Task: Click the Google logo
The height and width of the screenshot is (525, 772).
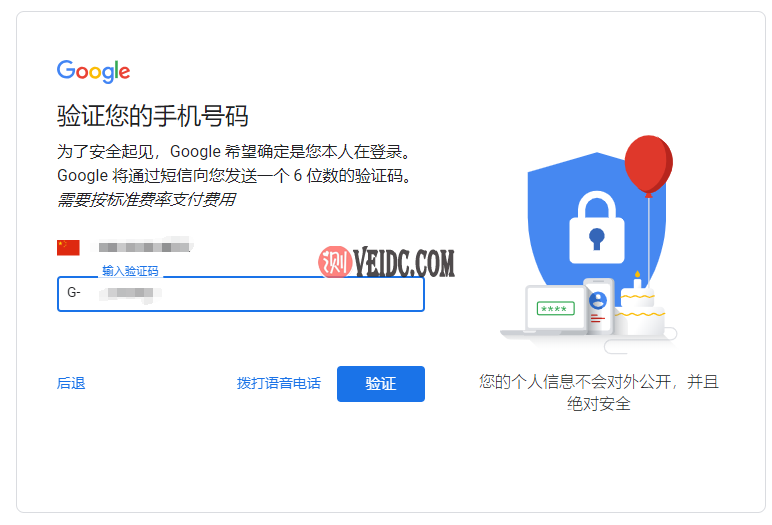Action: [x=94, y=71]
